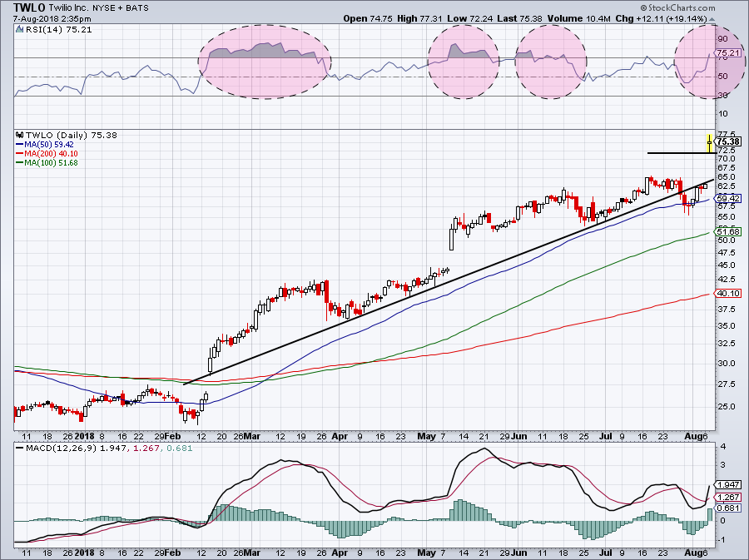Click the 75.38 last price tag on price axis
The width and height of the screenshot is (749, 560).
(729, 141)
